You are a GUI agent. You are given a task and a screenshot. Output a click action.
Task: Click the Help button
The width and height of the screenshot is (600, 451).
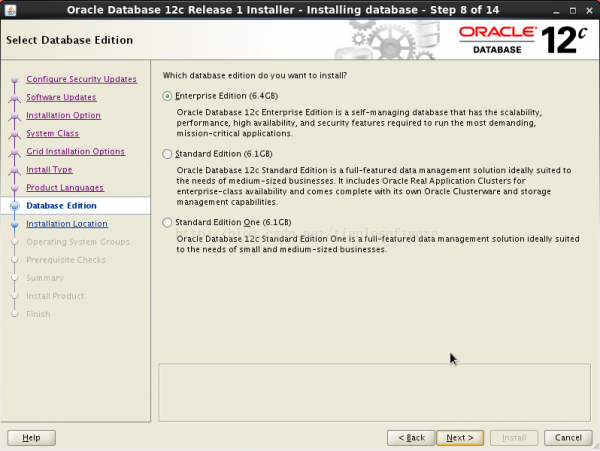click(x=31, y=438)
